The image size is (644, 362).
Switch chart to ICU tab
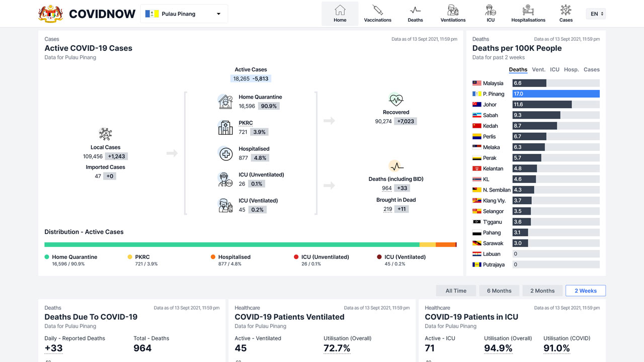pyautogui.click(x=554, y=70)
